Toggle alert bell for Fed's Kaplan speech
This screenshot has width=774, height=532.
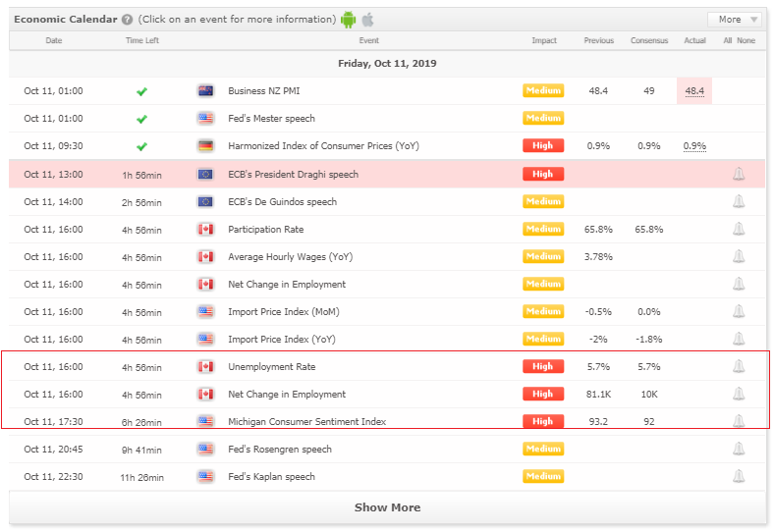tap(739, 476)
